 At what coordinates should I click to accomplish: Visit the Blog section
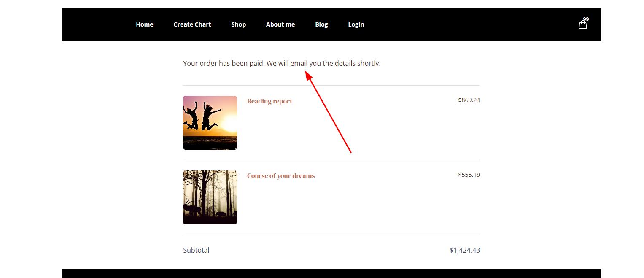(321, 24)
